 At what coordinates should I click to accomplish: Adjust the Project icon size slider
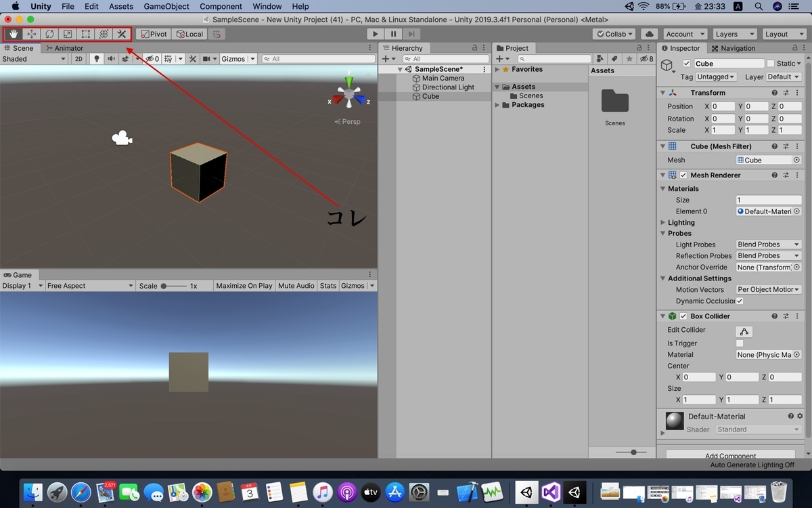(630, 452)
